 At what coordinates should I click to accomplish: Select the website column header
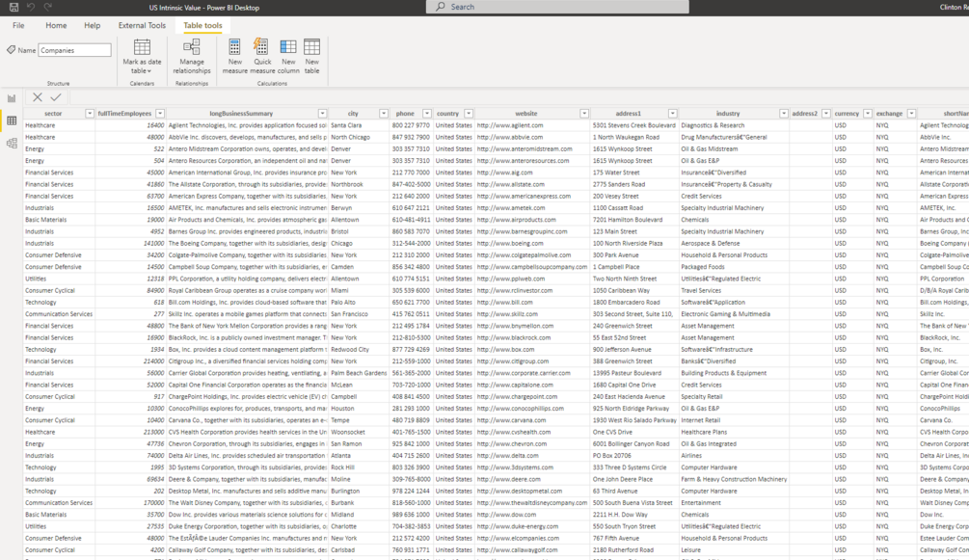(x=525, y=113)
